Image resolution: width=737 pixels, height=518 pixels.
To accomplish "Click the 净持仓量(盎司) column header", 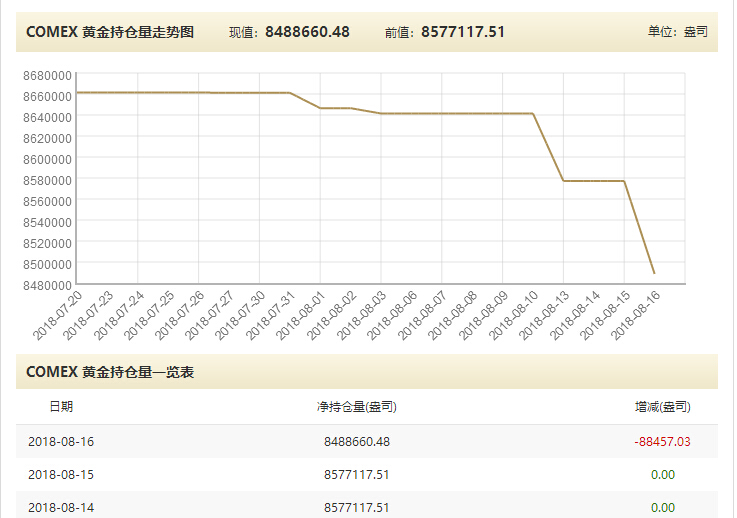I will pos(357,407).
